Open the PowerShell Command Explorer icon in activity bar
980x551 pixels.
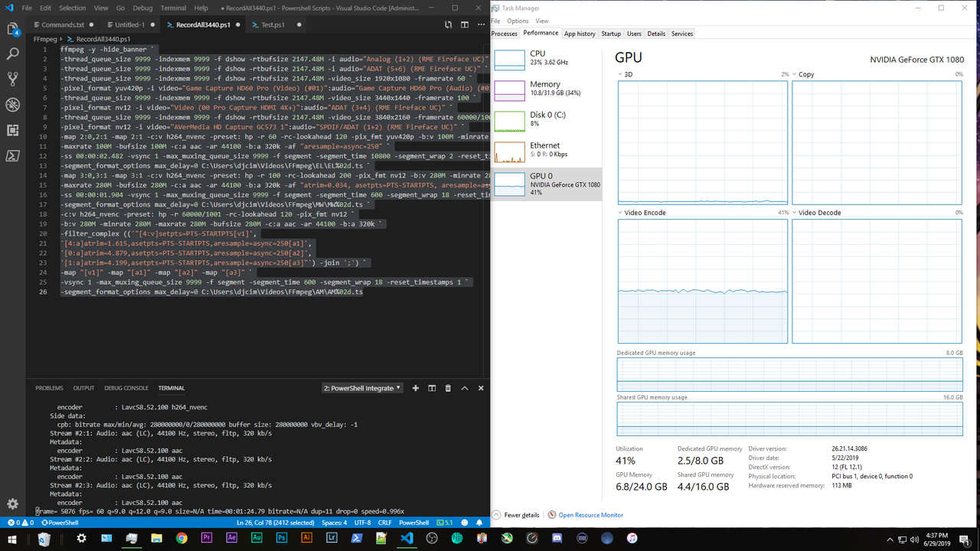(12, 155)
